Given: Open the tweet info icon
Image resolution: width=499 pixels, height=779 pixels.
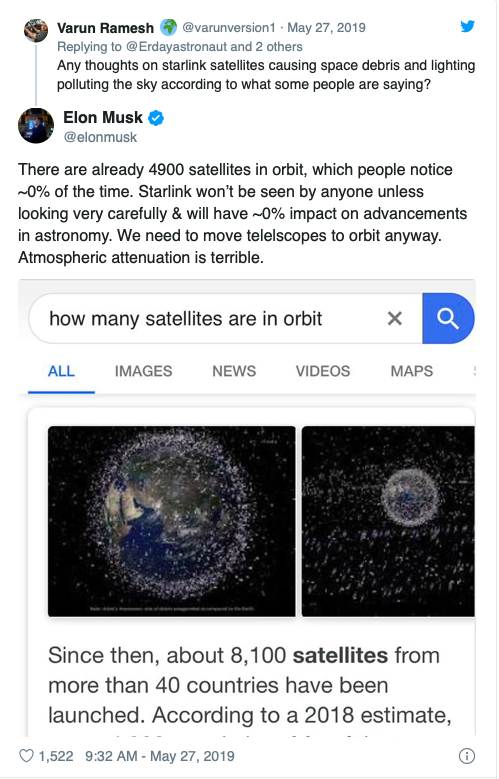Looking at the screenshot, I should click(466, 756).
